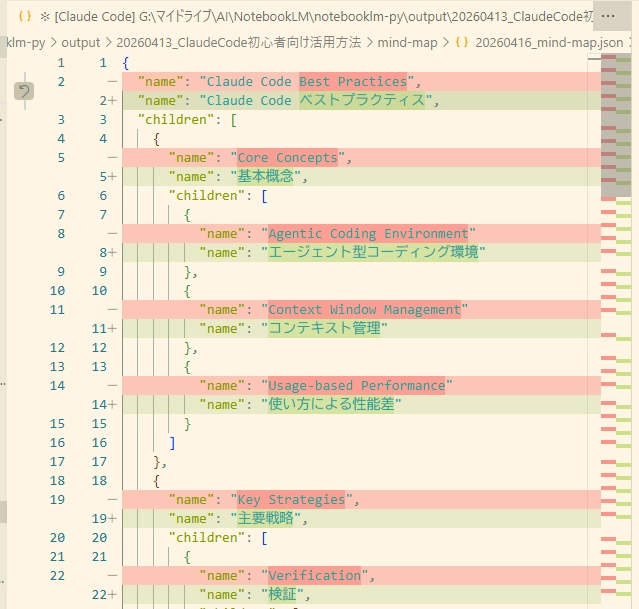Click modified line number 11+ in gutter
The height and width of the screenshot is (609, 639).
(x=104, y=328)
